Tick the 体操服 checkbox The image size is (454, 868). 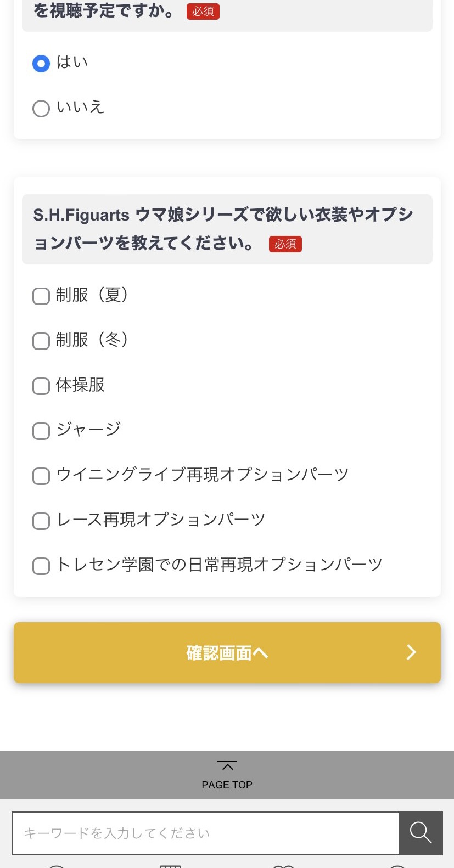(41, 386)
